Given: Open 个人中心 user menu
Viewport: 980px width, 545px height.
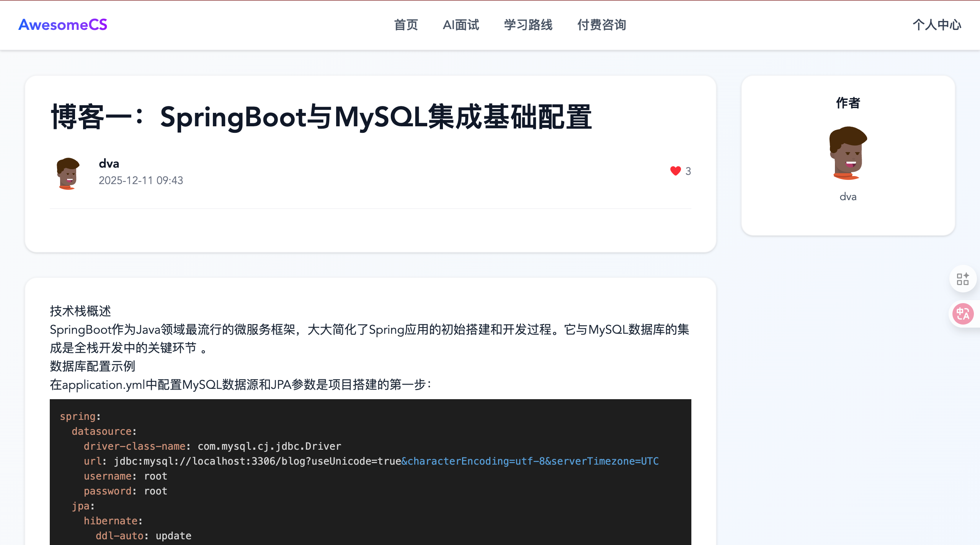Looking at the screenshot, I should point(937,25).
